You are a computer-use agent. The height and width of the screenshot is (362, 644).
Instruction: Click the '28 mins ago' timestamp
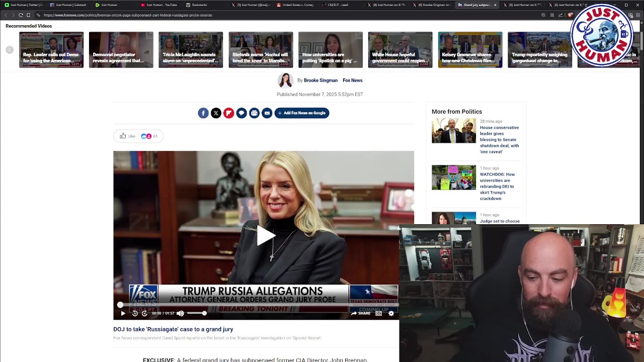click(x=491, y=121)
